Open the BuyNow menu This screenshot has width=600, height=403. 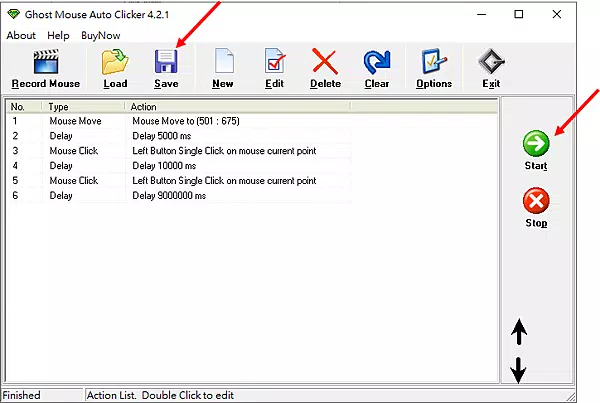[x=101, y=36]
